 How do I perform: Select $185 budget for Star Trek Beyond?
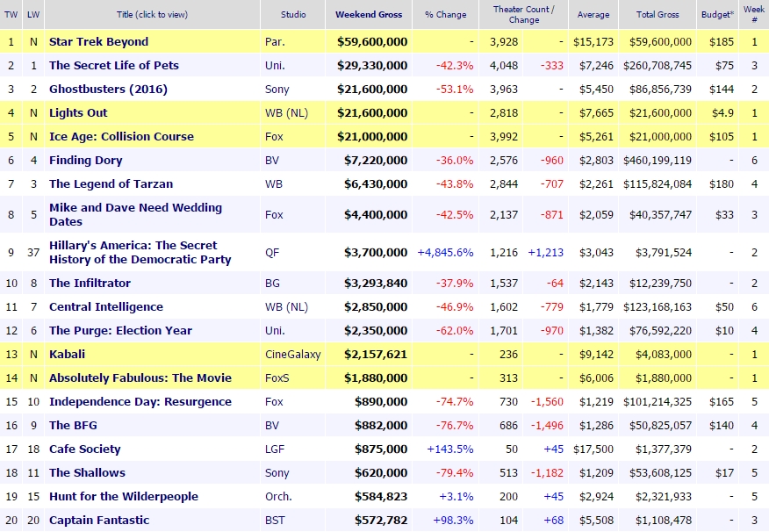point(722,41)
